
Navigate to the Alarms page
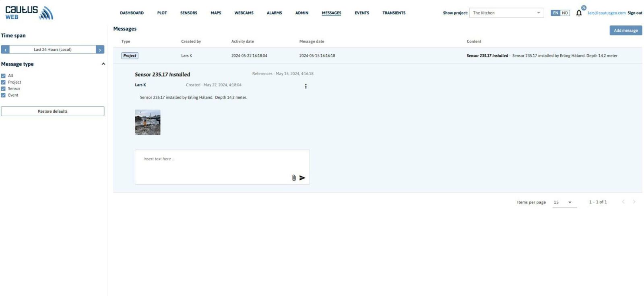[274, 13]
